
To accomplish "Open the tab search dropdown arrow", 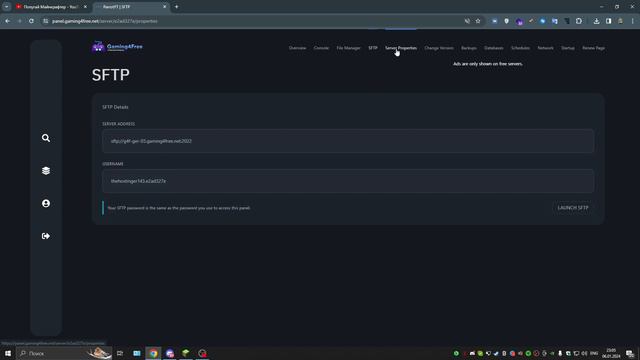I will tap(7, 7).
